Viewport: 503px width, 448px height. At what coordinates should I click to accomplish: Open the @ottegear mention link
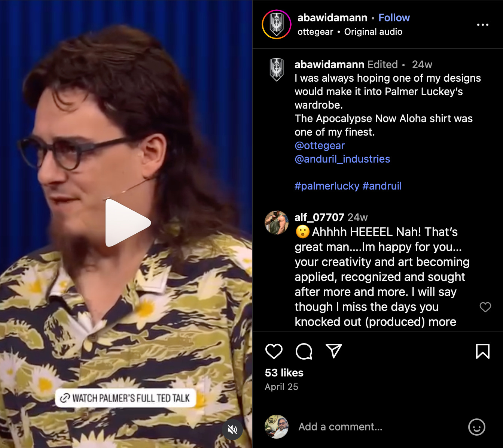click(320, 145)
